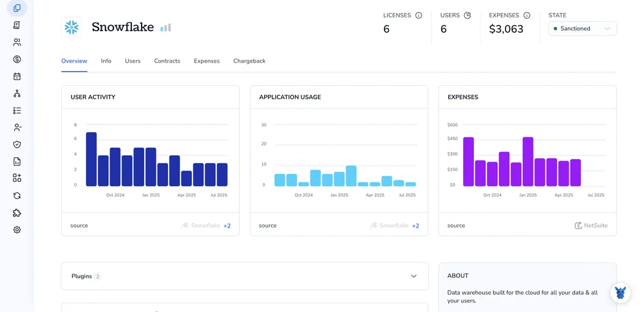Open the calendar icon in sidebar
The image size is (644, 312).
[x=17, y=77]
